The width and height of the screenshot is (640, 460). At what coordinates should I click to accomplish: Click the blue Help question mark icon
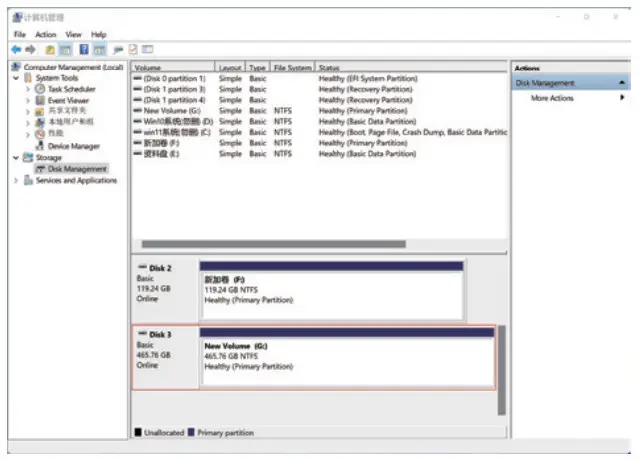click(x=84, y=50)
